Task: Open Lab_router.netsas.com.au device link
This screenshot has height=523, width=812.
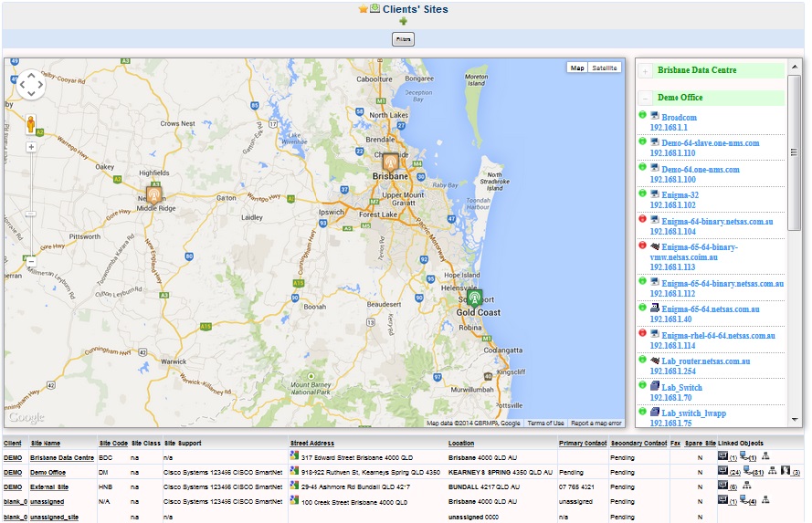Action: click(x=706, y=361)
